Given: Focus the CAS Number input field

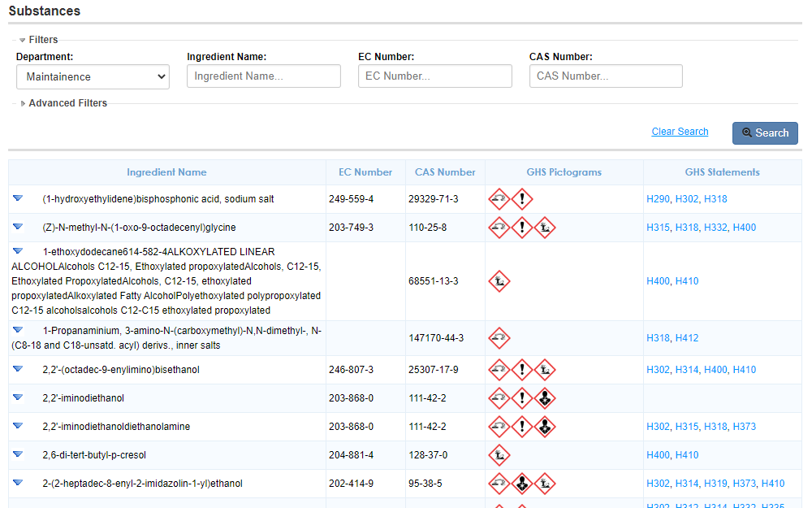Looking at the screenshot, I should pos(606,76).
